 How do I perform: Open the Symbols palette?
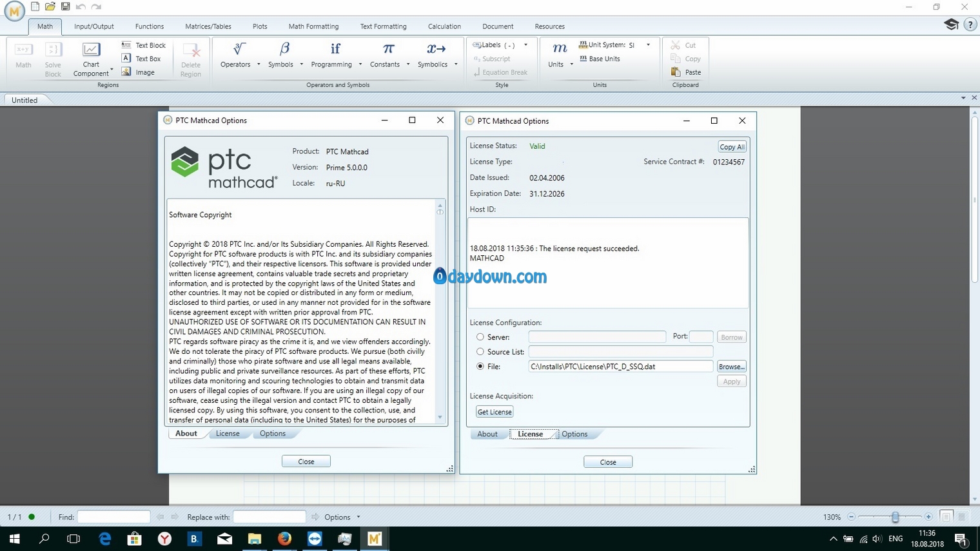click(x=281, y=55)
